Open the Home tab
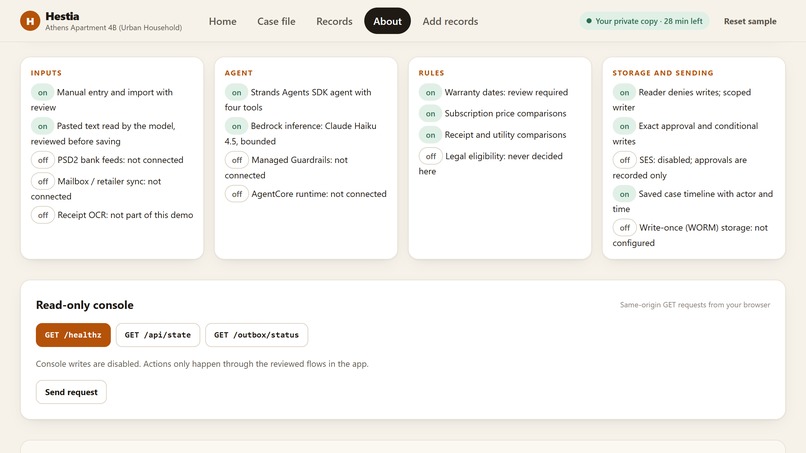806x453 pixels. 223,21
